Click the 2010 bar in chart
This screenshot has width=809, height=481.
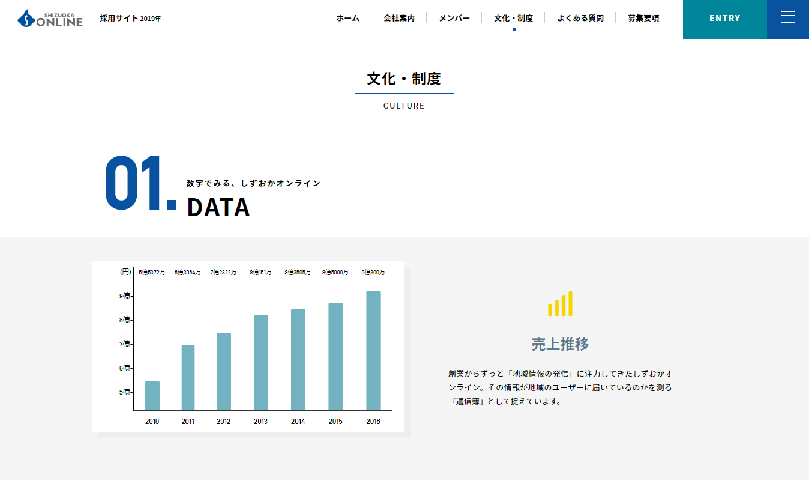click(152, 396)
